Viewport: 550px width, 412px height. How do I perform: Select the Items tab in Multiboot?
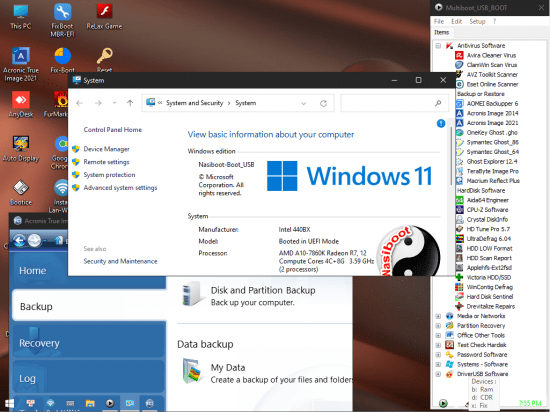[442, 32]
